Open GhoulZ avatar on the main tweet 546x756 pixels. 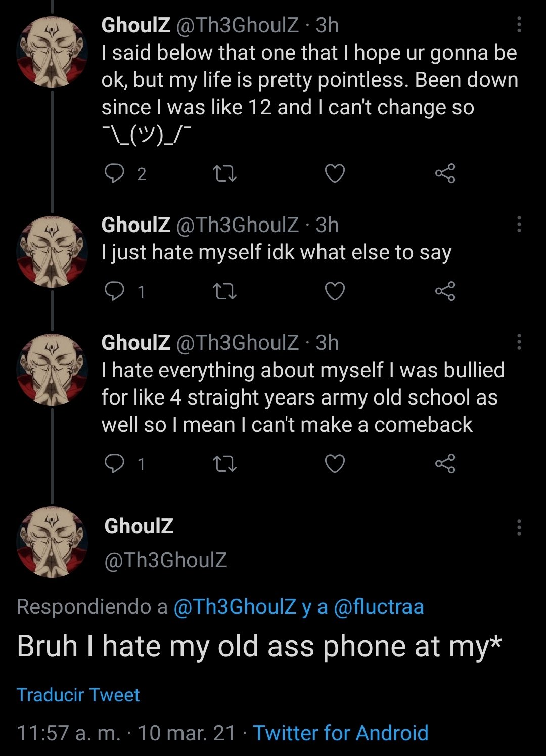coord(52,542)
